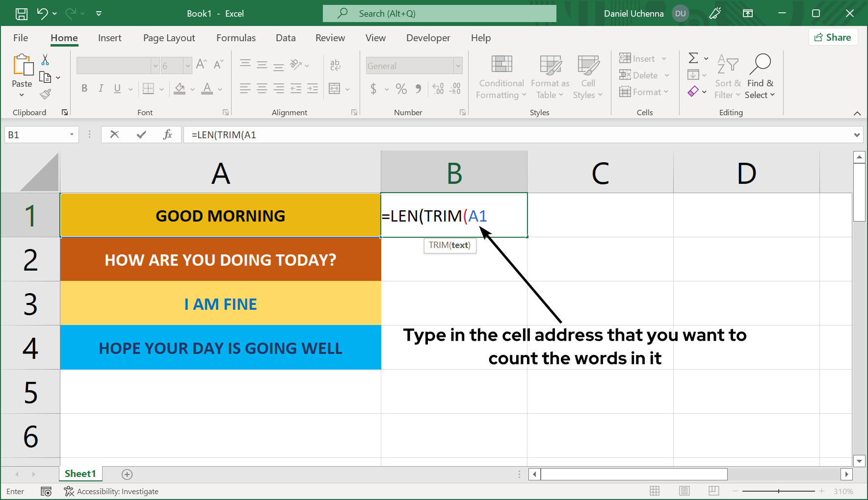Expand the formula bar chevron
The height and width of the screenshot is (500, 868).
(857, 135)
